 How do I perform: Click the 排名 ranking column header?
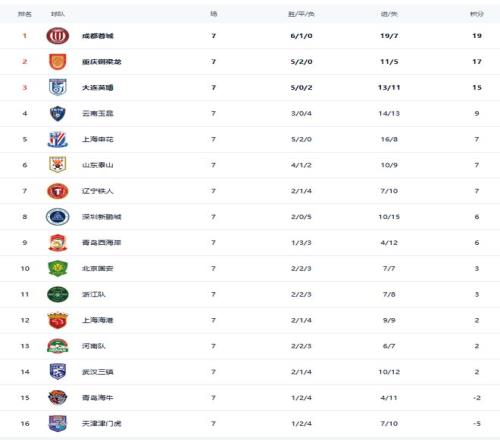25,14
